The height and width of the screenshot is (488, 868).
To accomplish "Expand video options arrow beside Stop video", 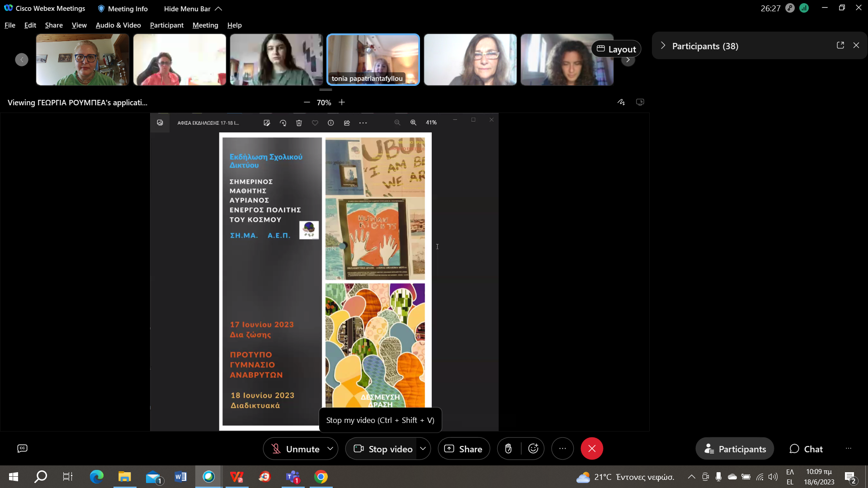I will (423, 449).
